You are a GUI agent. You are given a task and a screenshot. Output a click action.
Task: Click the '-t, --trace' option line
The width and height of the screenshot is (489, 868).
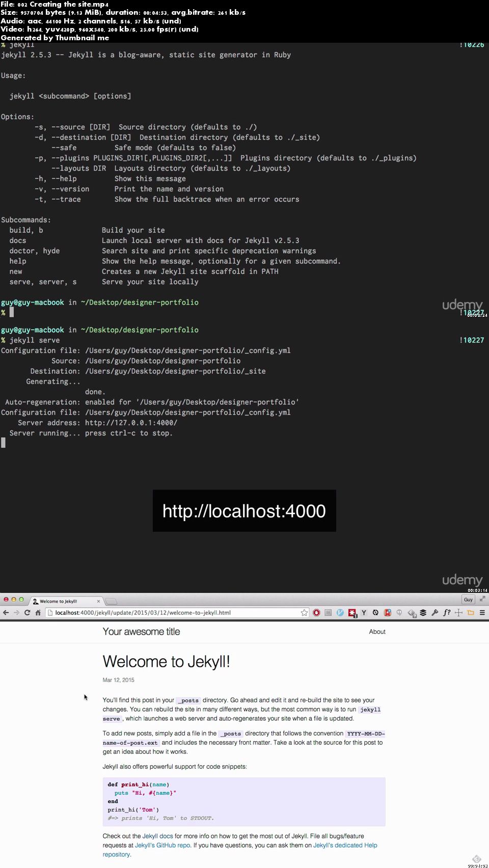pos(167,199)
